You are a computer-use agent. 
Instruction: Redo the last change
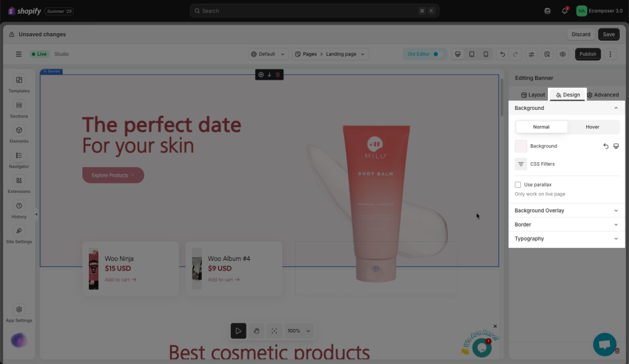(x=515, y=54)
